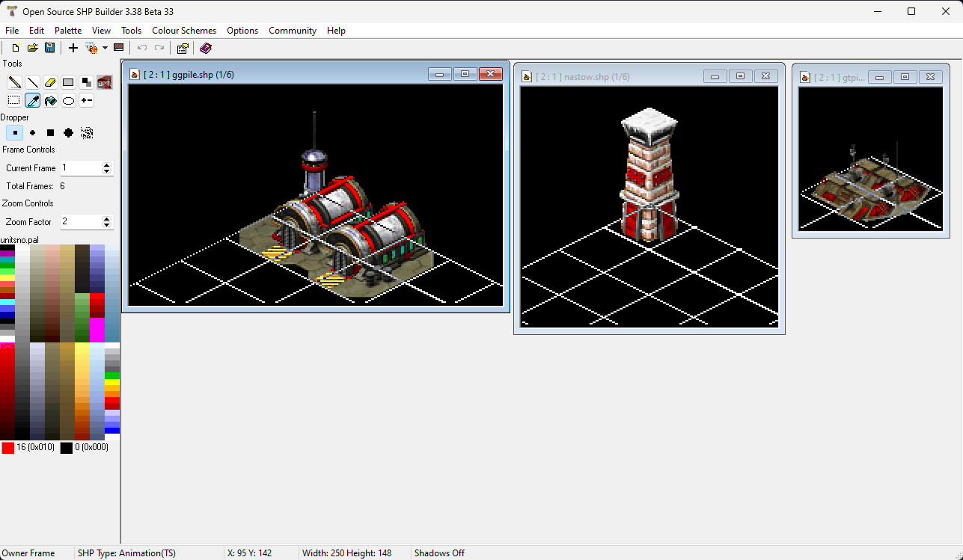Click the Undo arrow in toolbar
This screenshot has width=963, height=560.
click(x=141, y=48)
